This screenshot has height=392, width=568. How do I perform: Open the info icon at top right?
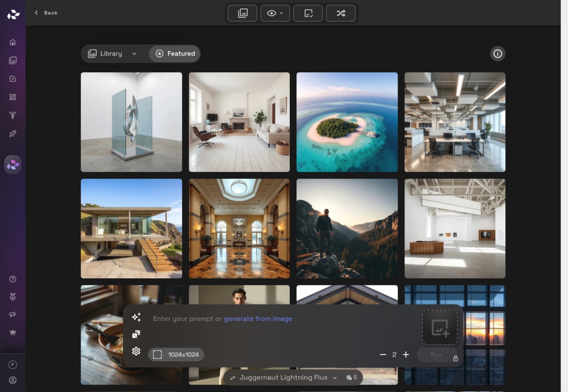tap(498, 54)
